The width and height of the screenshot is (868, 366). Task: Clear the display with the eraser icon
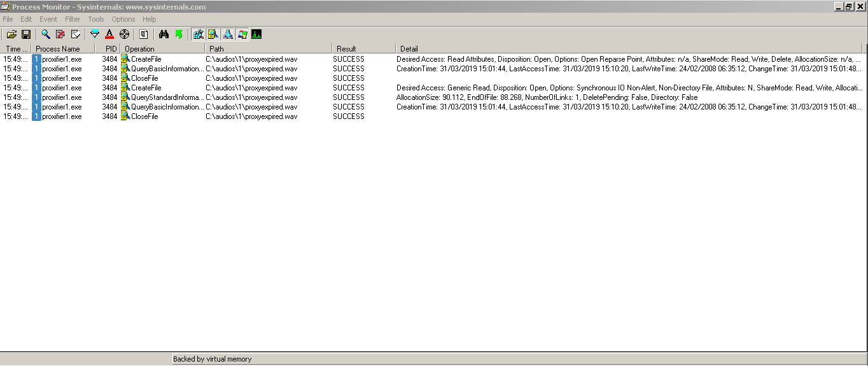point(76,34)
